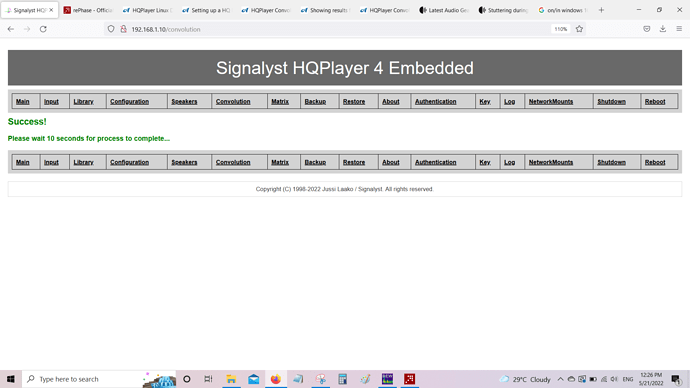Screen dimensions: 690x388
Task: Open Main in the top navigation bar
Action: pyautogui.click(x=22, y=102)
